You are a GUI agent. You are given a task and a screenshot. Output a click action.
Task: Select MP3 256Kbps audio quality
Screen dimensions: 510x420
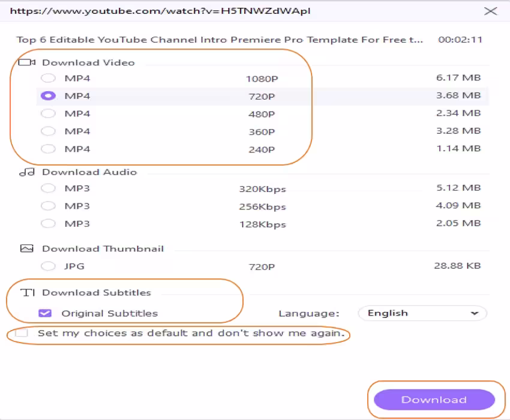click(48, 206)
